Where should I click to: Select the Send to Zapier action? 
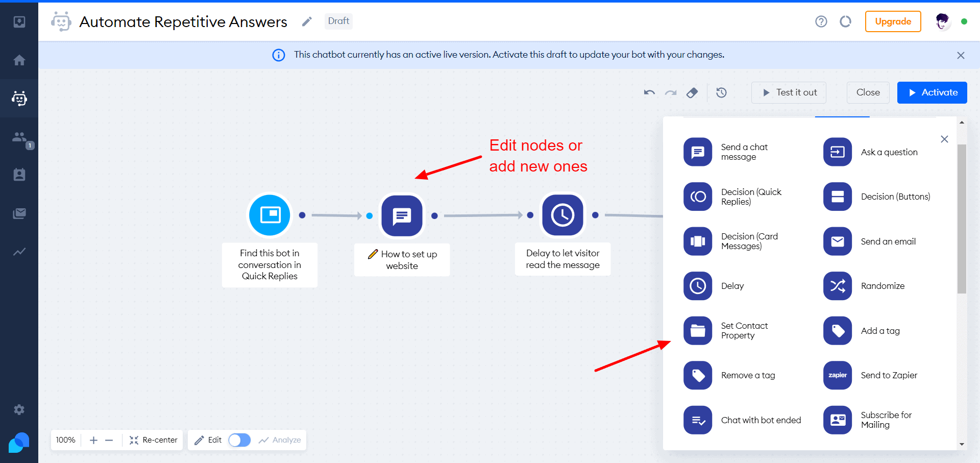(x=837, y=375)
